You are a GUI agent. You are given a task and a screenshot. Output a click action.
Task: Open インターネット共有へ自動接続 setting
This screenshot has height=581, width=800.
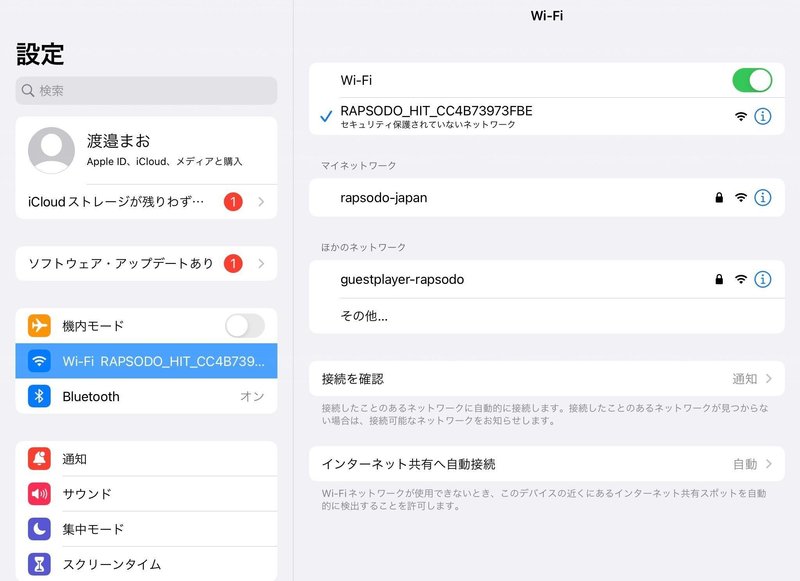[x=547, y=464]
